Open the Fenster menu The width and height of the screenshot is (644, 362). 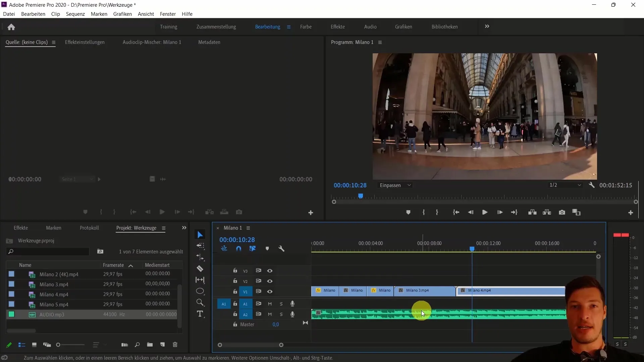(168, 14)
